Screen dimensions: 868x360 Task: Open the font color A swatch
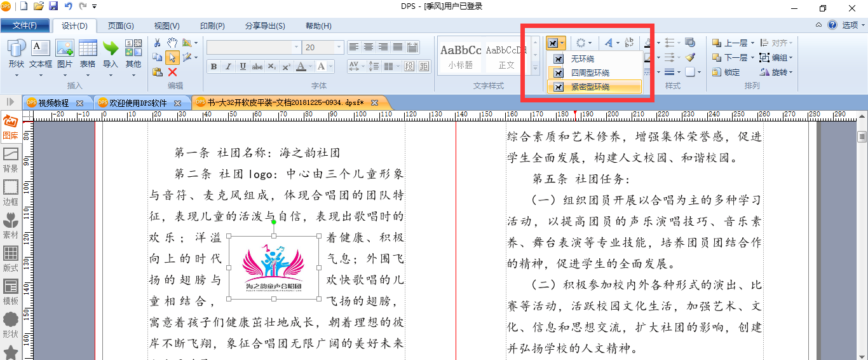tap(301, 67)
